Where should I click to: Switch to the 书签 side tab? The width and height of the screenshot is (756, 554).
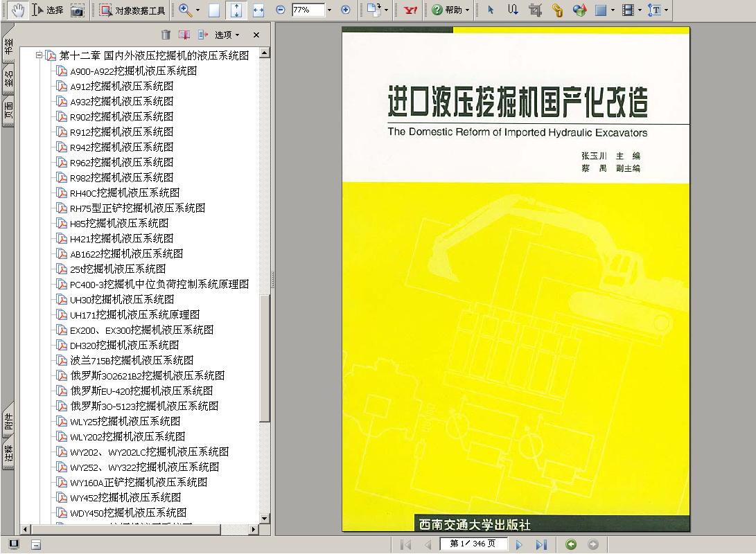coord(8,46)
